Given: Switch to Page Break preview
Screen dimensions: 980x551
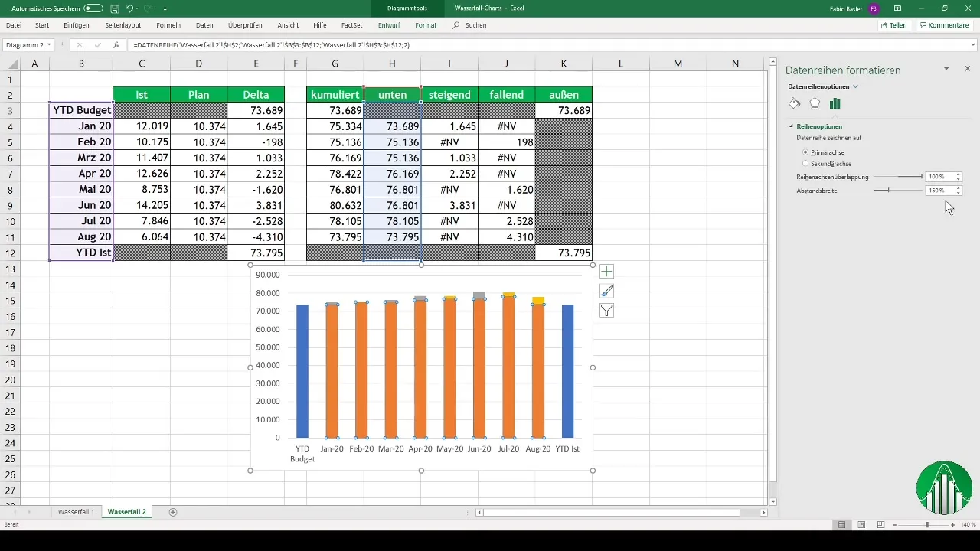Looking at the screenshot, I should (881, 525).
